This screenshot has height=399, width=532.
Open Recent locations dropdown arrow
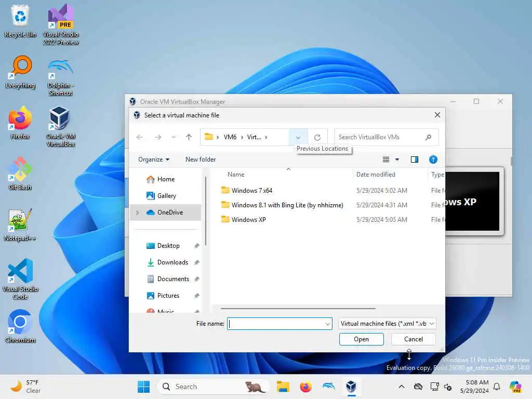point(174,137)
